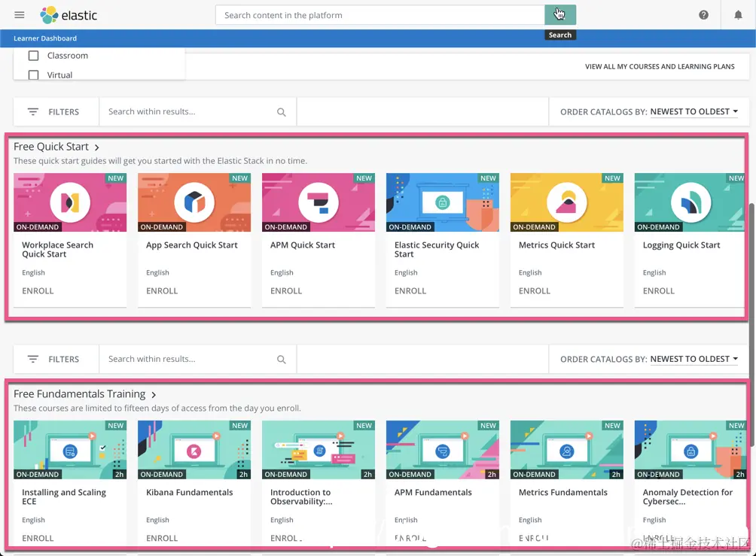Open the notifications bell
Image resolution: width=756 pixels, height=556 pixels.
[738, 15]
